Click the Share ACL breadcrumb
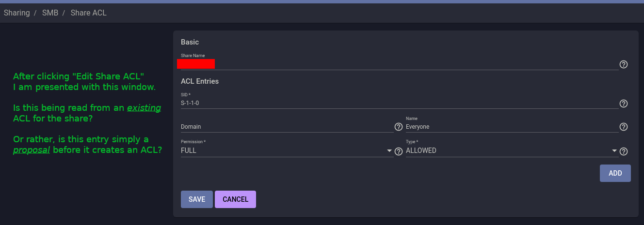The image size is (644, 225). click(x=88, y=13)
